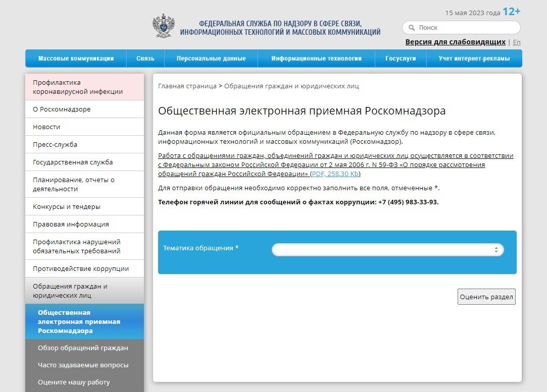Screen dimensions: 547x392
Task: Click Версия для слабовидящих link
Action: point(455,42)
